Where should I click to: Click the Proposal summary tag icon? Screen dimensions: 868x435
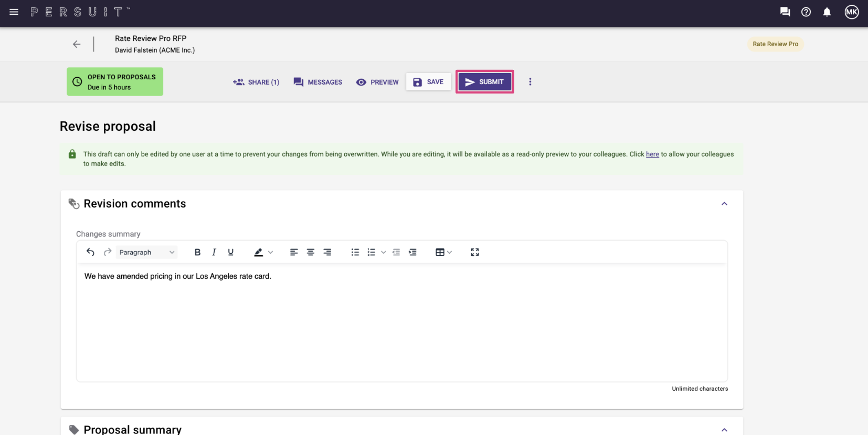[74, 429]
